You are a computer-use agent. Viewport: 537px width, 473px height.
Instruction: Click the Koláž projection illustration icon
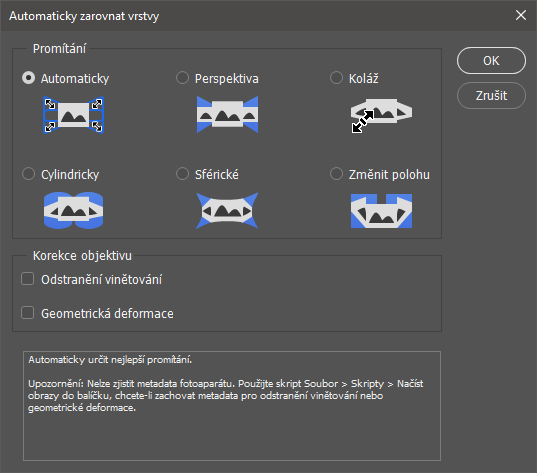click(382, 115)
